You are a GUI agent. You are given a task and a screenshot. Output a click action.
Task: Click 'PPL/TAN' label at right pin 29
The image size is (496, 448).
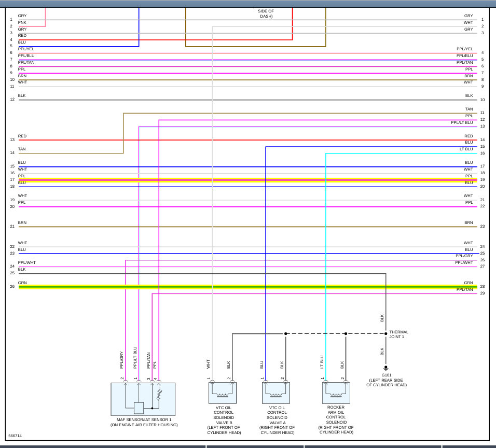[x=465, y=289]
